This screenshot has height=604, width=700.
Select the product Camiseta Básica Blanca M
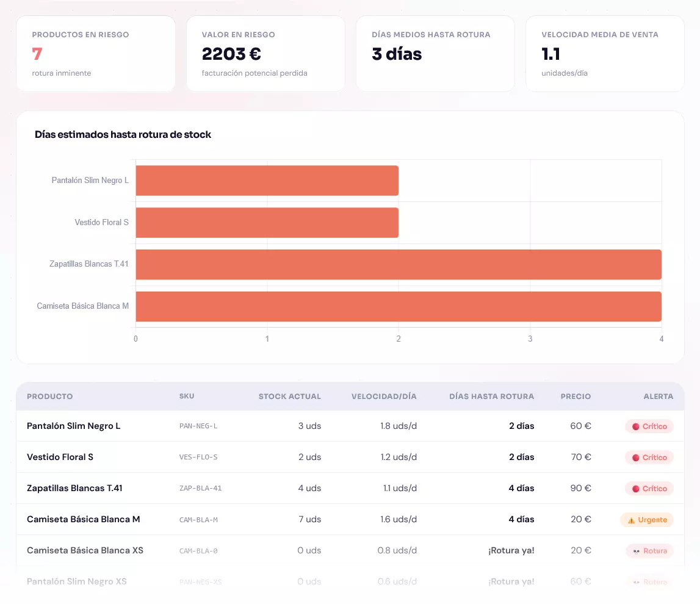85,519
